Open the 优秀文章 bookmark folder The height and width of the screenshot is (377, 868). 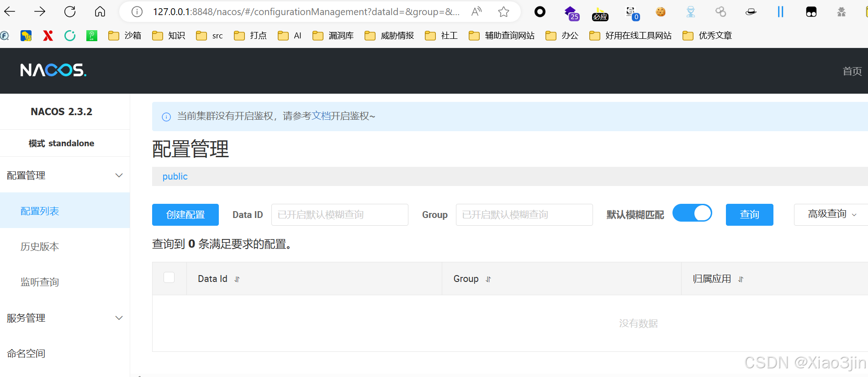click(x=707, y=36)
